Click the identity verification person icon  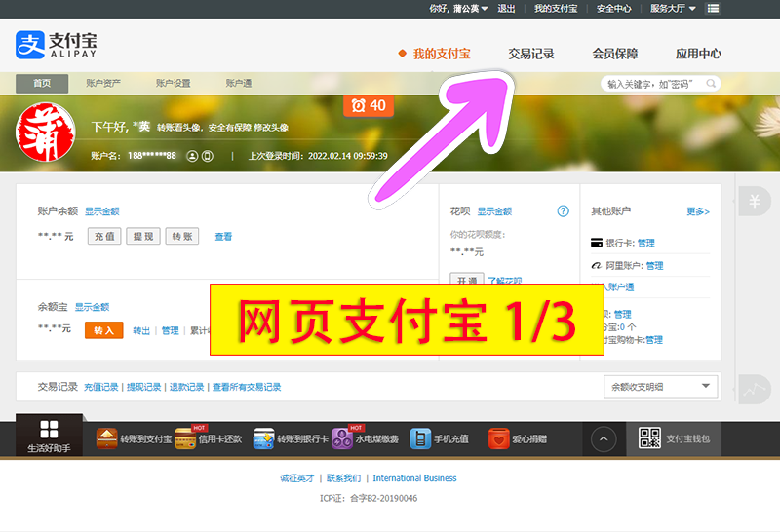pyautogui.click(x=192, y=156)
